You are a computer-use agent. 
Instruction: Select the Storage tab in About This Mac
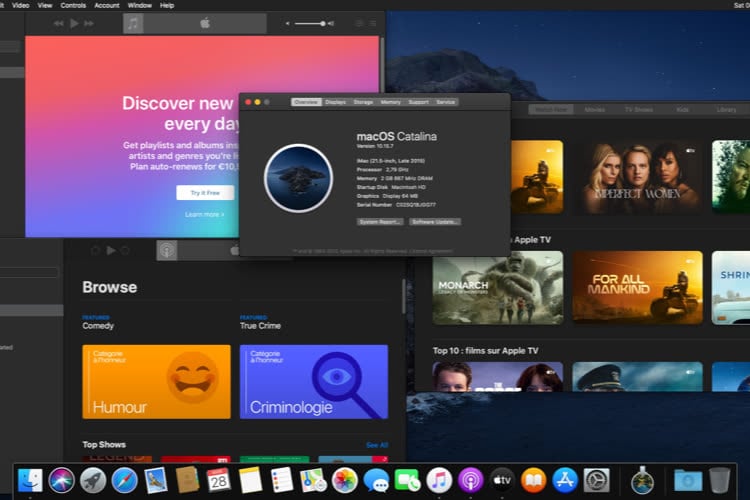pyautogui.click(x=363, y=102)
